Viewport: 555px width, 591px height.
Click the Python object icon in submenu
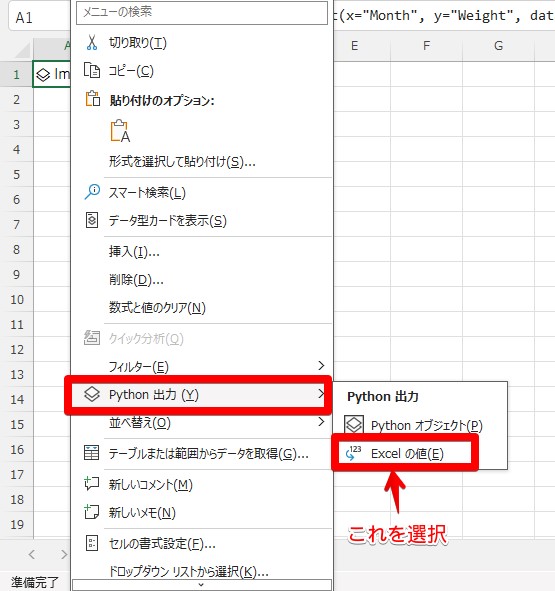(x=354, y=425)
